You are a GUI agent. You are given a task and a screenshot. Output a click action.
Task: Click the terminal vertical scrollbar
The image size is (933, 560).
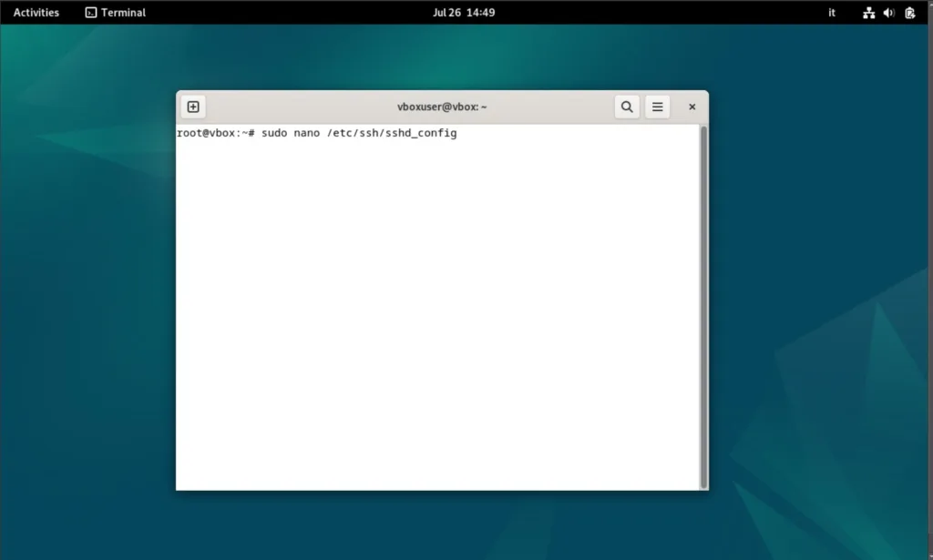point(703,307)
